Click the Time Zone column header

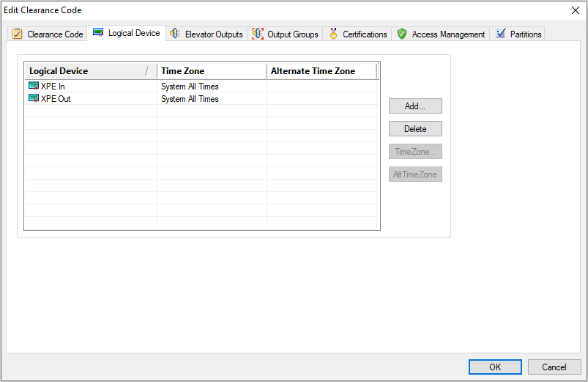(212, 71)
